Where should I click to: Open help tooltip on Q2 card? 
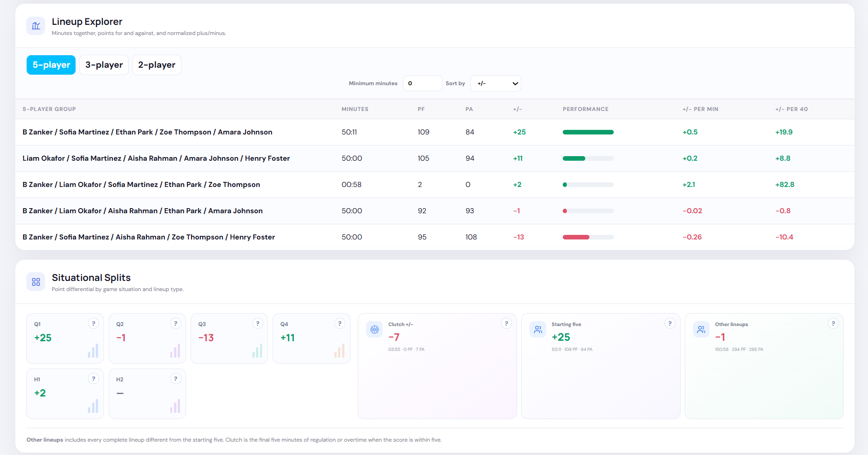(175, 323)
